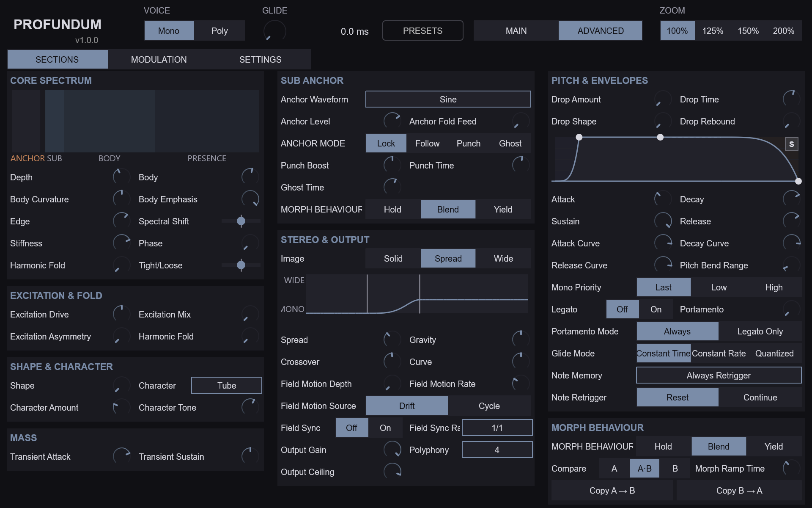Click the Character Tone knob
Screen dimensions: 812x508
click(x=250, y=407)
